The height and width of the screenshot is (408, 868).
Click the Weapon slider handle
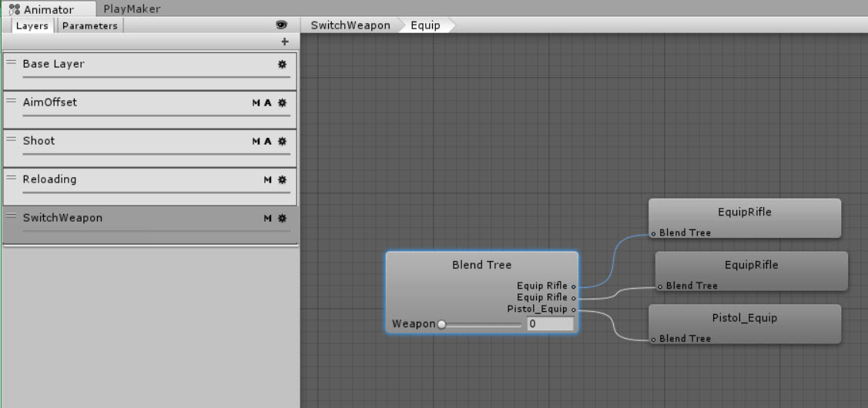[441, 324]
